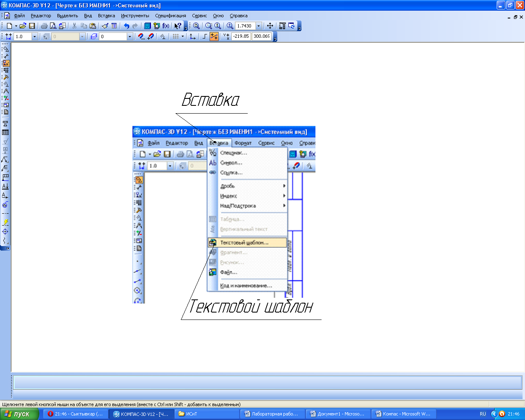Open the grid settings dropdown arrow
This screenshot has width=525, height=420.
click(183, 37)
